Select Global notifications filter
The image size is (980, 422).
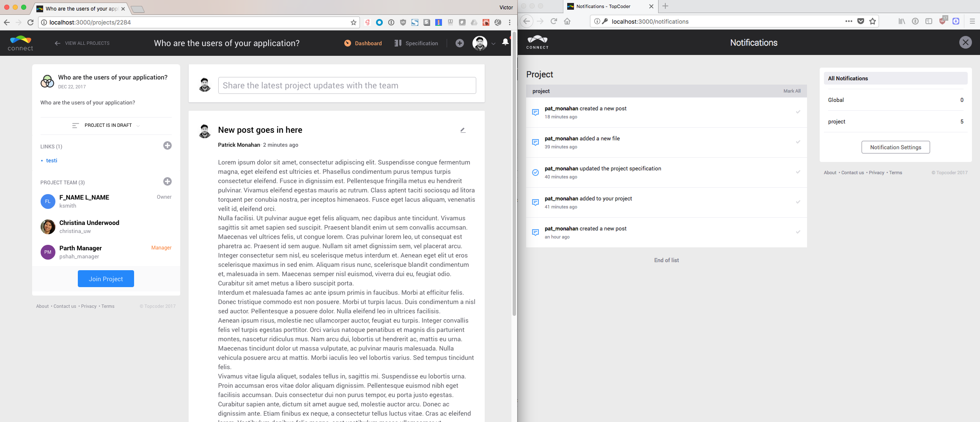tap(895, 100)
